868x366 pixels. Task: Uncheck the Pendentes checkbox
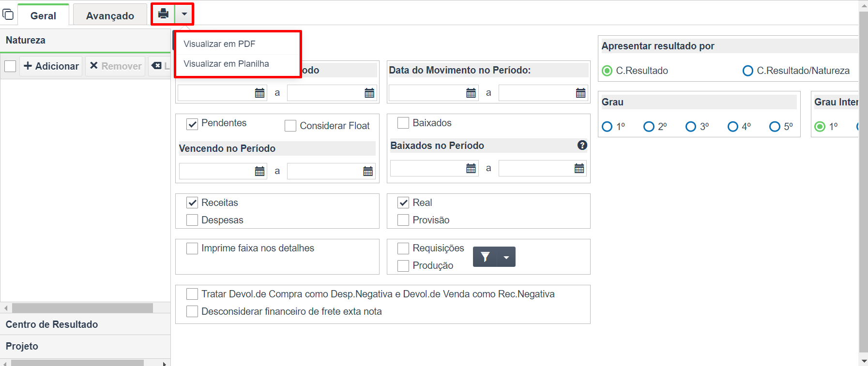click(192, 124)
